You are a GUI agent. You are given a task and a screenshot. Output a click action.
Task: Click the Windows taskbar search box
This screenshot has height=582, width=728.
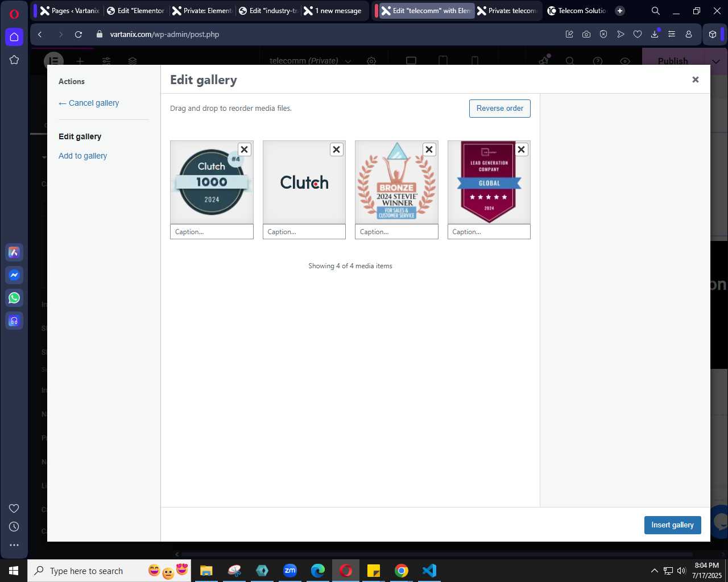109,571
